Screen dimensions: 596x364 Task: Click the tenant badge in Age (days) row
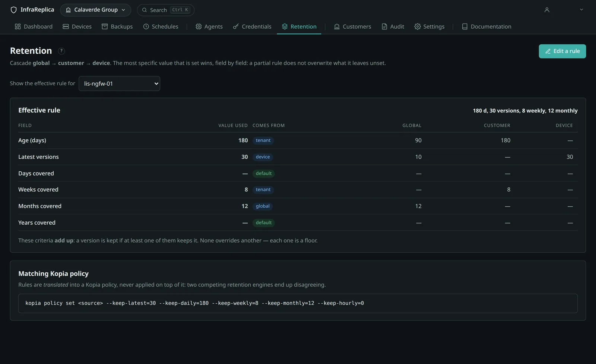(263, 140)
